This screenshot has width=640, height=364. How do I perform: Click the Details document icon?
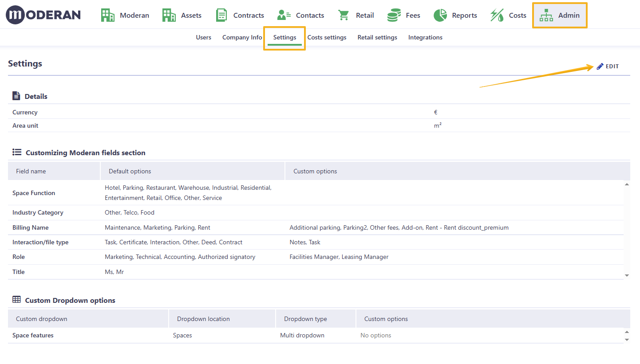[x=16, y=96]
